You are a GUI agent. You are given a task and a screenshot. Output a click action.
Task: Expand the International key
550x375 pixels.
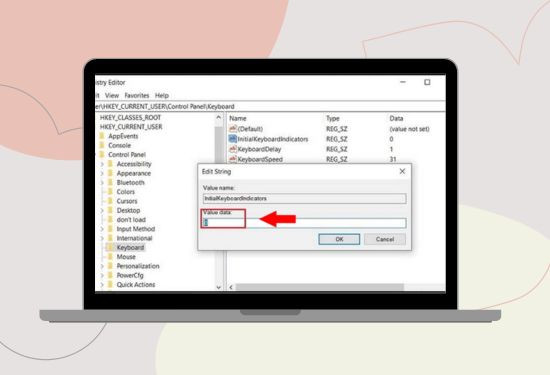point(102,239)
